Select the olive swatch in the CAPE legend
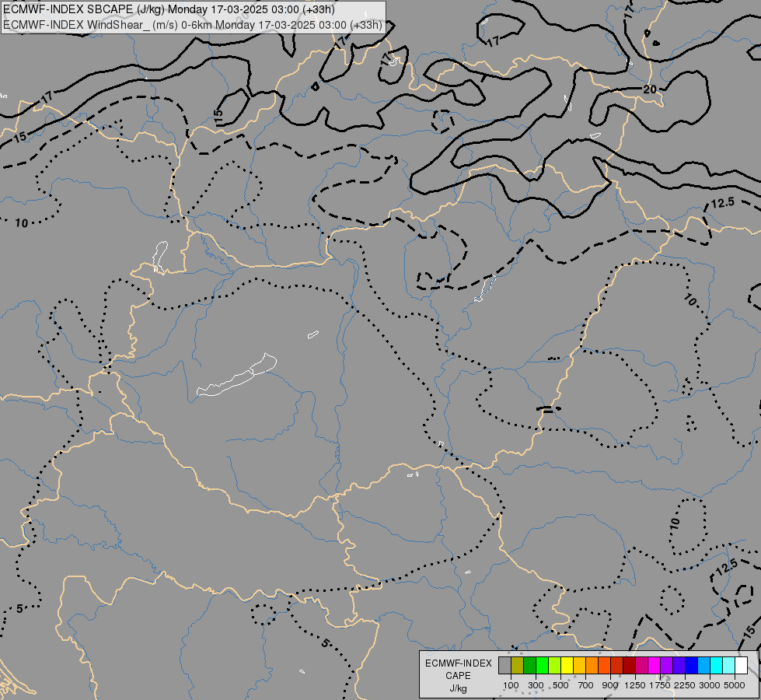This screenshot has height=700, width=761. coord(518,666)
